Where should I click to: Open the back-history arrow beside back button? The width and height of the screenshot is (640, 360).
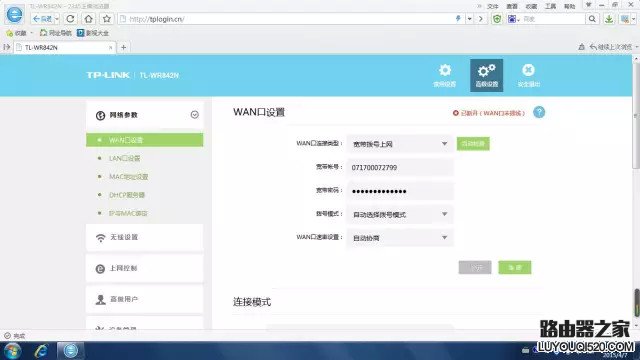point(57,19)
